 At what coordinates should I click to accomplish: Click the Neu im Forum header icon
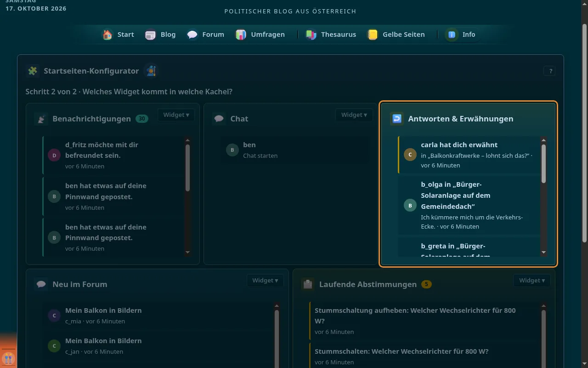41,284
